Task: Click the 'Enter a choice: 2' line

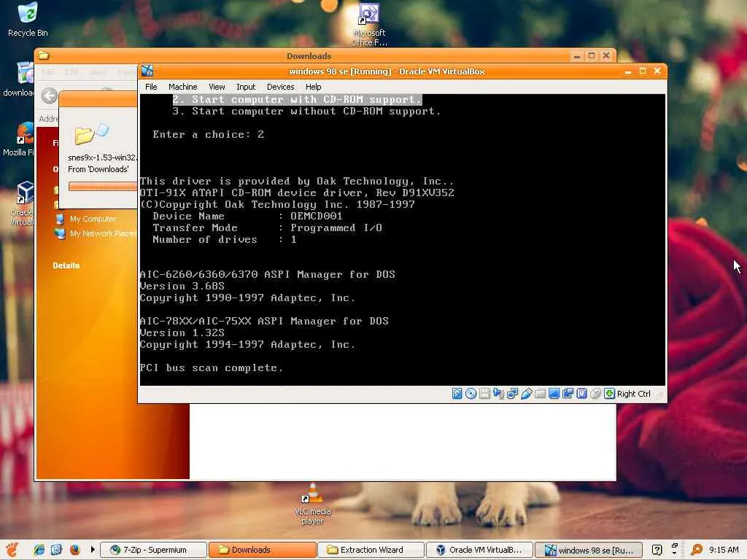Action: 208,134
